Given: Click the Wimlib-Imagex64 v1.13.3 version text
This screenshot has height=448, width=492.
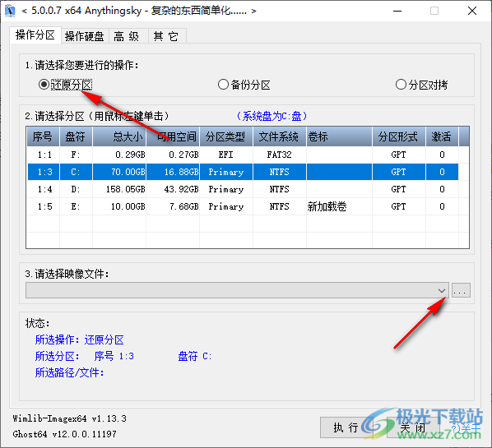Looking at the screenshot, I should coord(70,418).
